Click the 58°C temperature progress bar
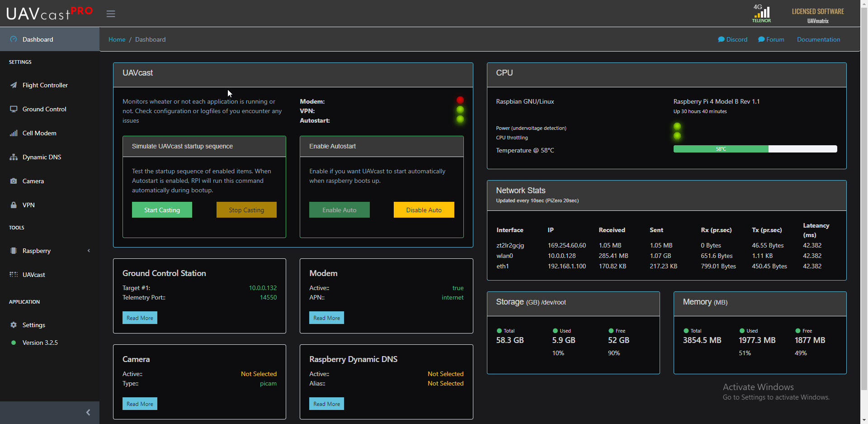This screenshot has height=424, width=868. point(755,149)
